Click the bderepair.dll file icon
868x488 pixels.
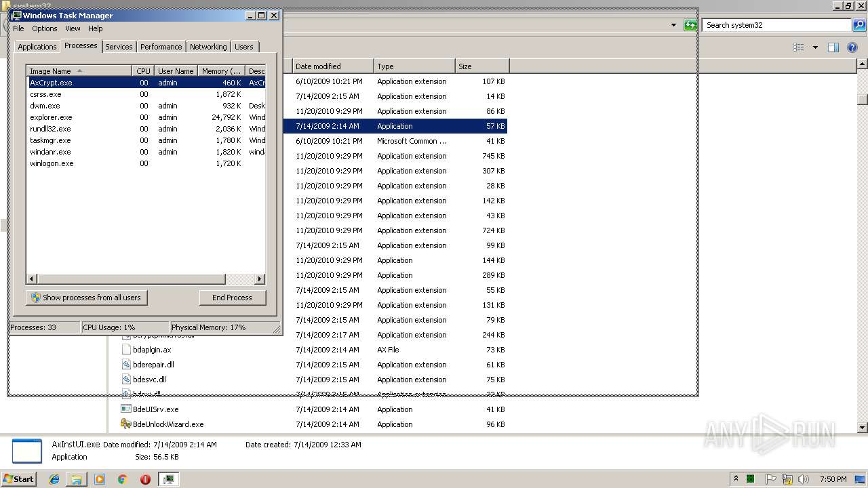(126, 365)
